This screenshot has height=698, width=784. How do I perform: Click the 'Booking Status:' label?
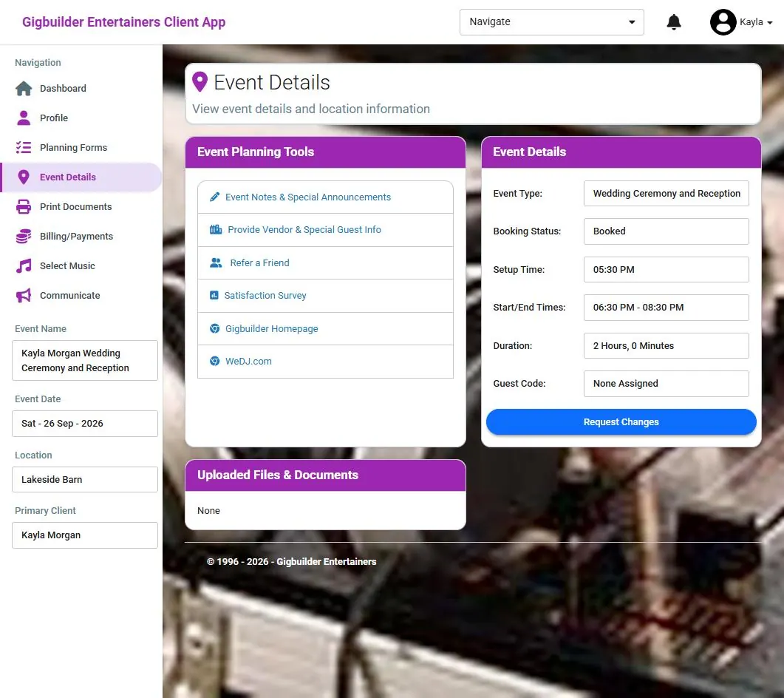point(527,231)
